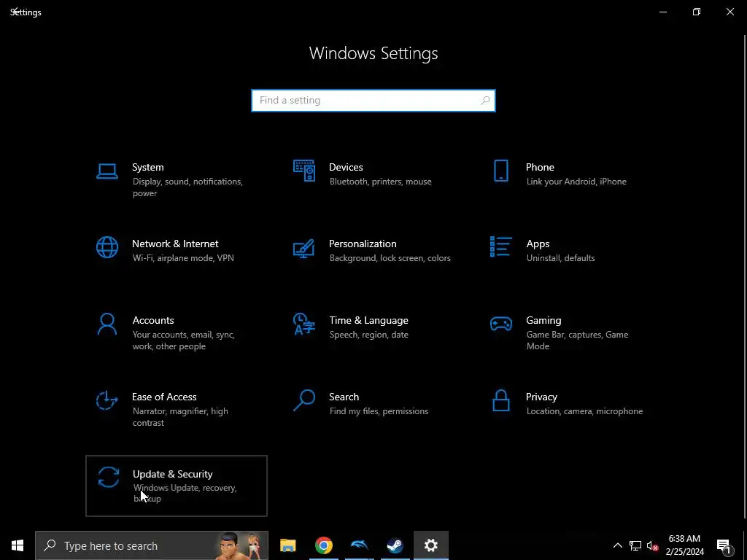Image resolution: width=747 pixels, height=560 pixels.
Task: Open the Privacy category title
Action: pyautogui.click(x=541, y=397)
